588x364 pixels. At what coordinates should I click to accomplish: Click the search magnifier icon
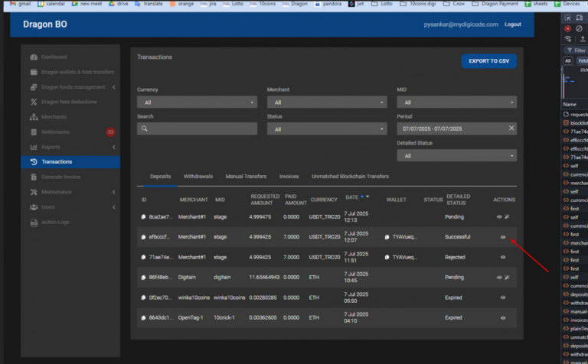click(x=145, y=128)
